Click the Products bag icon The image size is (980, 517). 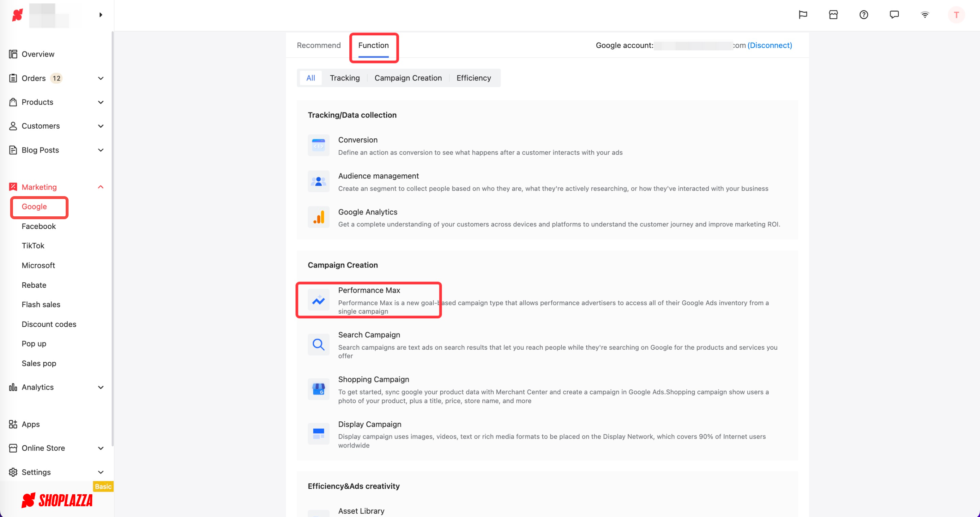pos(13,102)
